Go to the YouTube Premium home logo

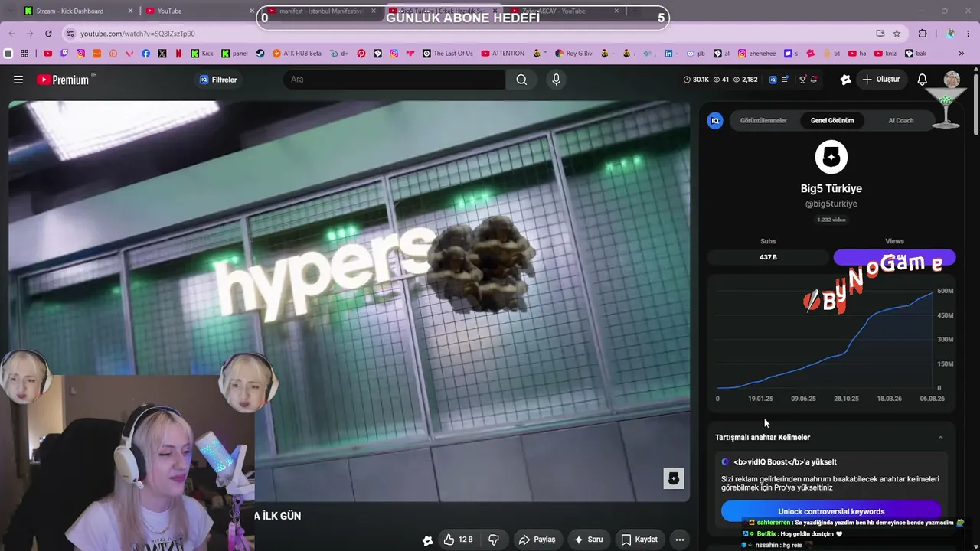pyautogui.click(x=63, y=80)
